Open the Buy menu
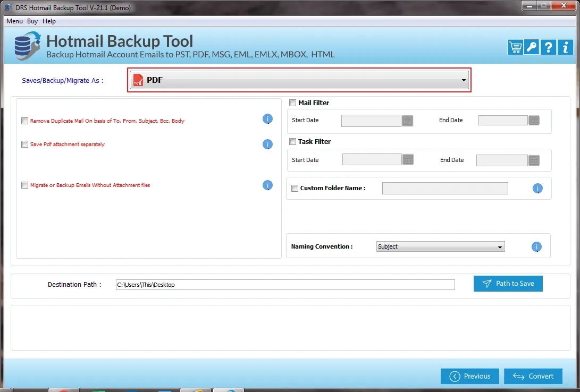This screenshot has width=580, height=392. click(x=32, y=21)
